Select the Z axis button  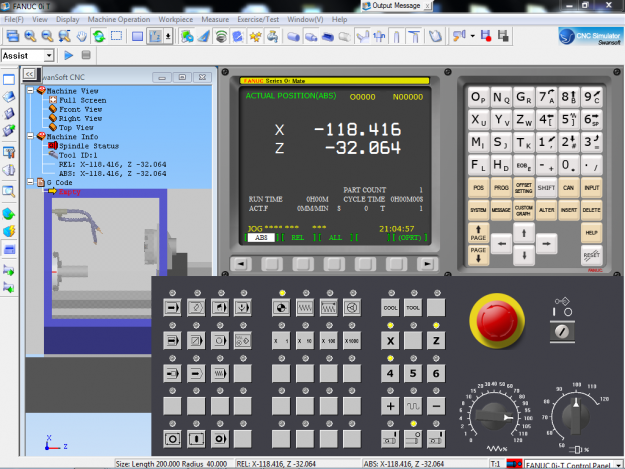pyautogui.click(x=436, y=341)
